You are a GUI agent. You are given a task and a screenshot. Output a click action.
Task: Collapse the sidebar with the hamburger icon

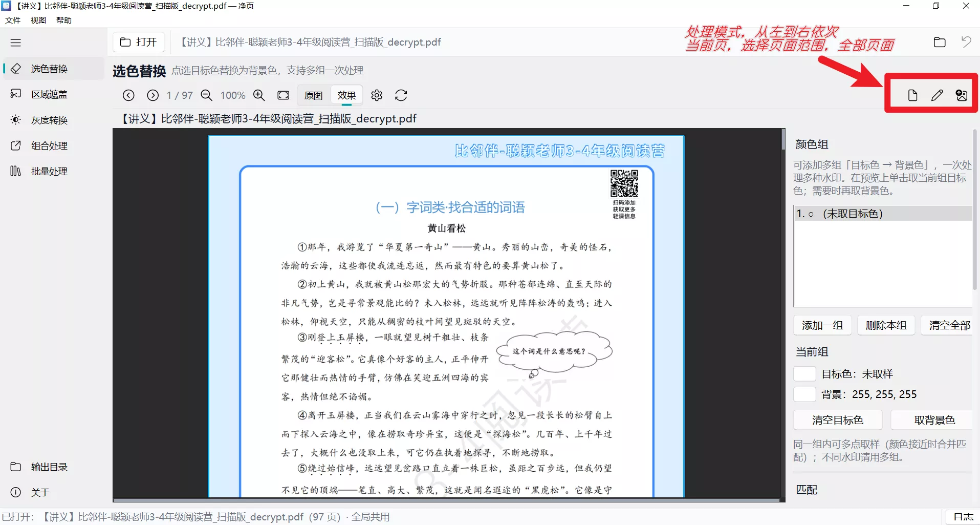[16, 43]
